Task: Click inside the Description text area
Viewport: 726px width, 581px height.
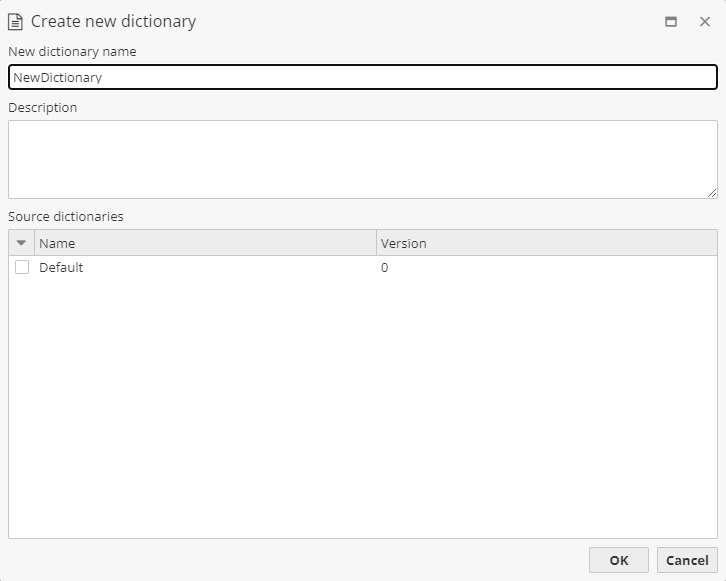Action: 362,159
